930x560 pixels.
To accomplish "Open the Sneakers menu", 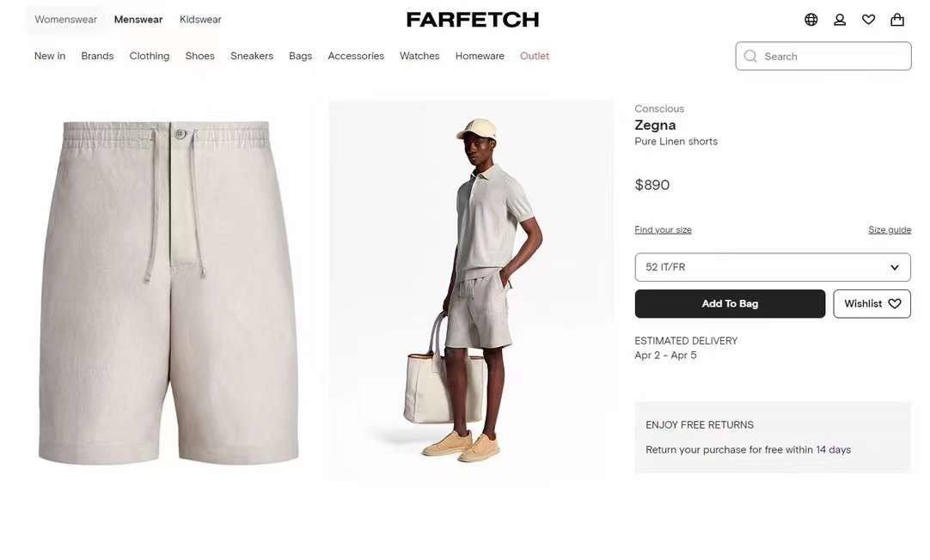I will tap(252, 56).
